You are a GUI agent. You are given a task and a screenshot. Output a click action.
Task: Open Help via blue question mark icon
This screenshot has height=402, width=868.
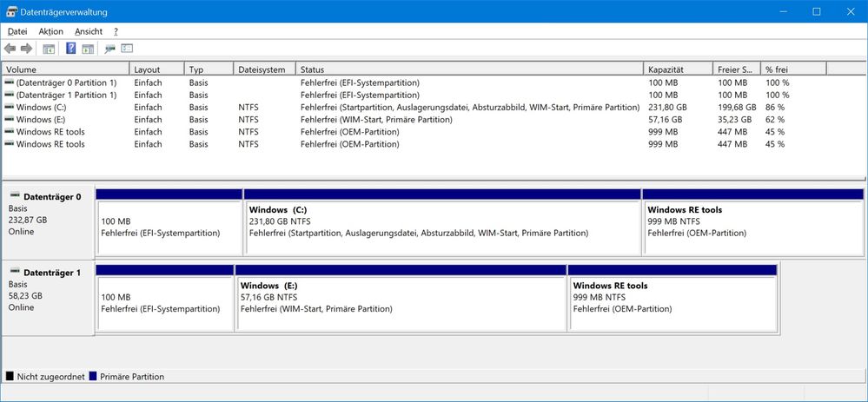click(x=71, y=49)
